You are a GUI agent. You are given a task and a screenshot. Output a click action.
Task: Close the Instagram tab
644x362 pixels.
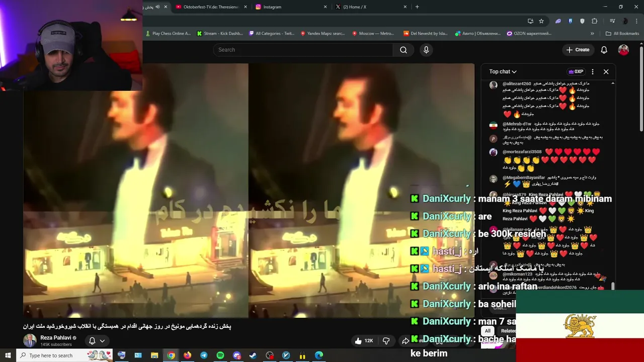[325, 7]
